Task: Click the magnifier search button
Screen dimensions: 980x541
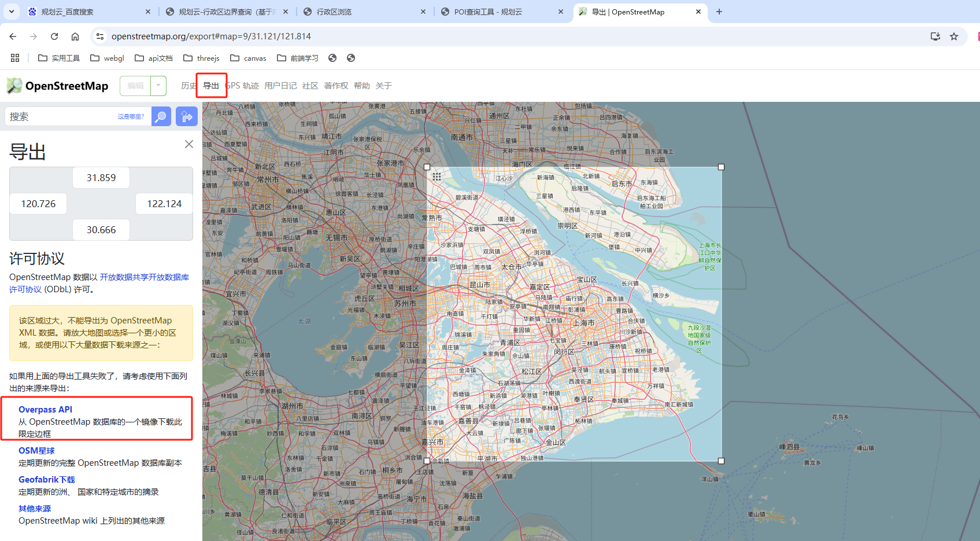Action: pyautogui.click(x=161, y=116)
